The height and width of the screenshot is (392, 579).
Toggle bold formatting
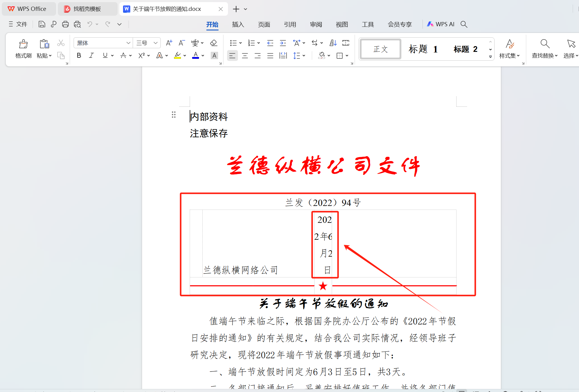pyautogui.click(x=79, y=55)
